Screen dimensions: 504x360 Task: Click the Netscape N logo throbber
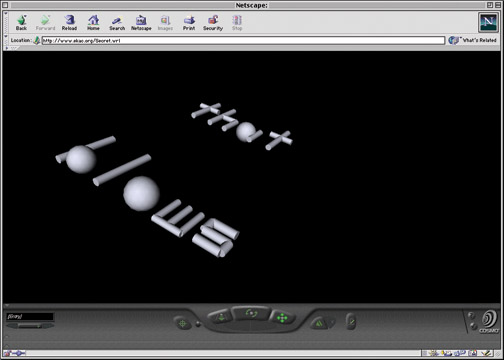click(488, 22)
